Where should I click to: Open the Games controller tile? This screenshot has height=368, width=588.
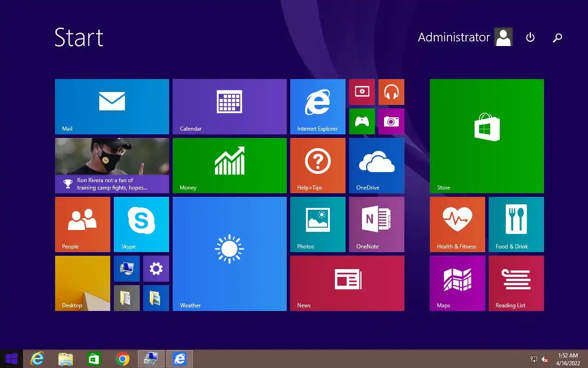point(362,121)
